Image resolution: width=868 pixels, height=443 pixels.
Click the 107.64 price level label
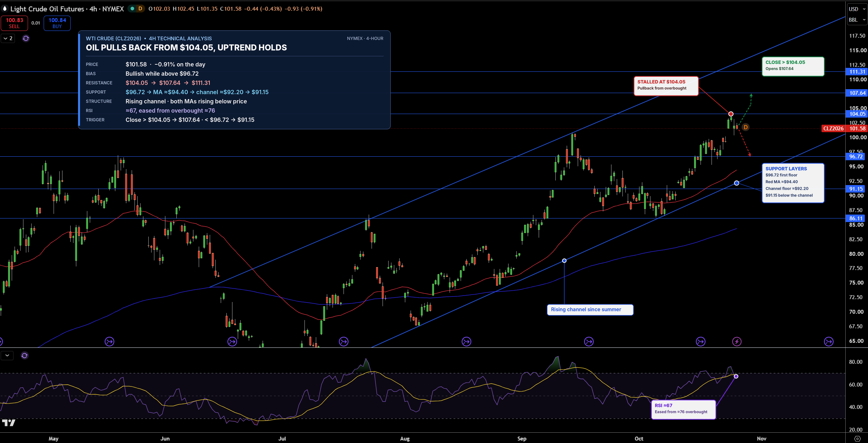[857, 93]
